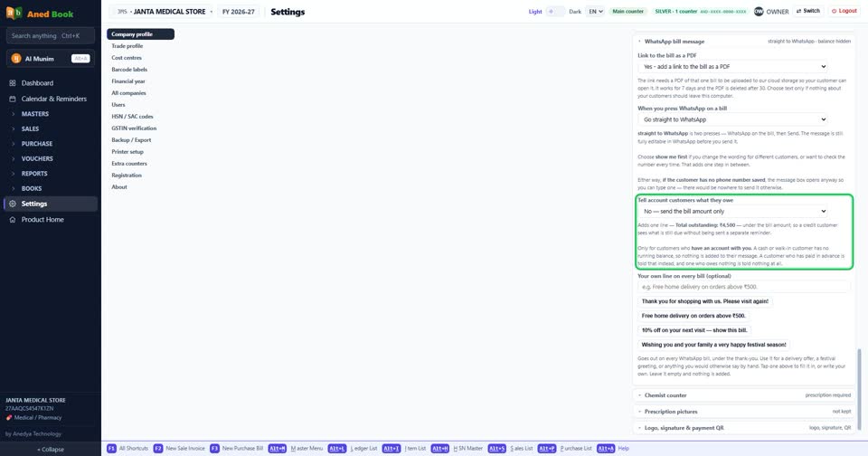
Task: Open Printer setup settings
Action: point(141,152)
